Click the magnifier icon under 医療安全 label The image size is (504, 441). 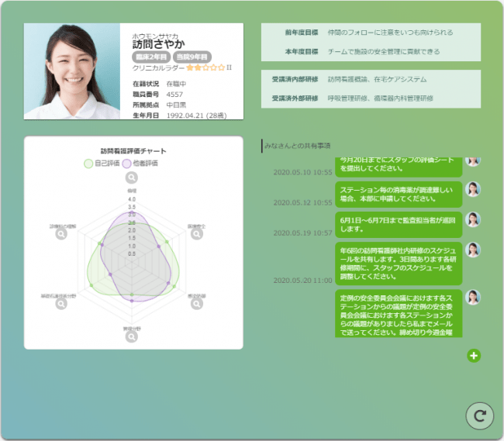point(197,234)
